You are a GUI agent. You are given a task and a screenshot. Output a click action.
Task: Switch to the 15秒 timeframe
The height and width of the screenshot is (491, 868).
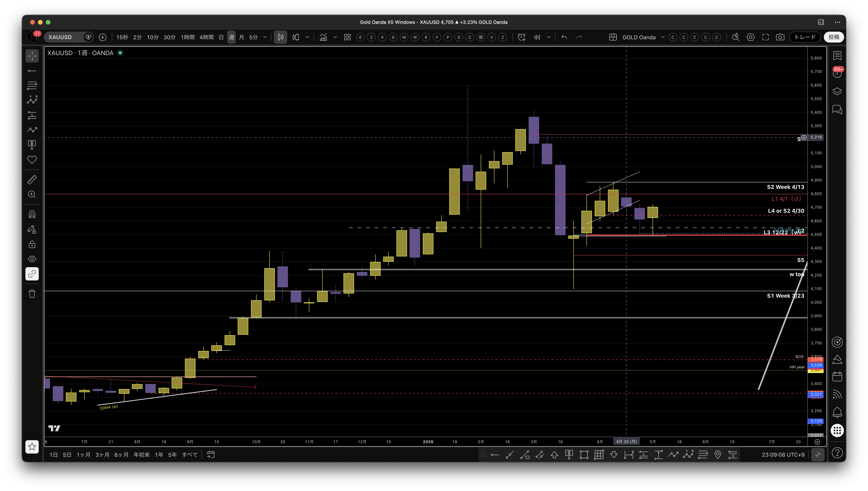[x=122, y=37]
